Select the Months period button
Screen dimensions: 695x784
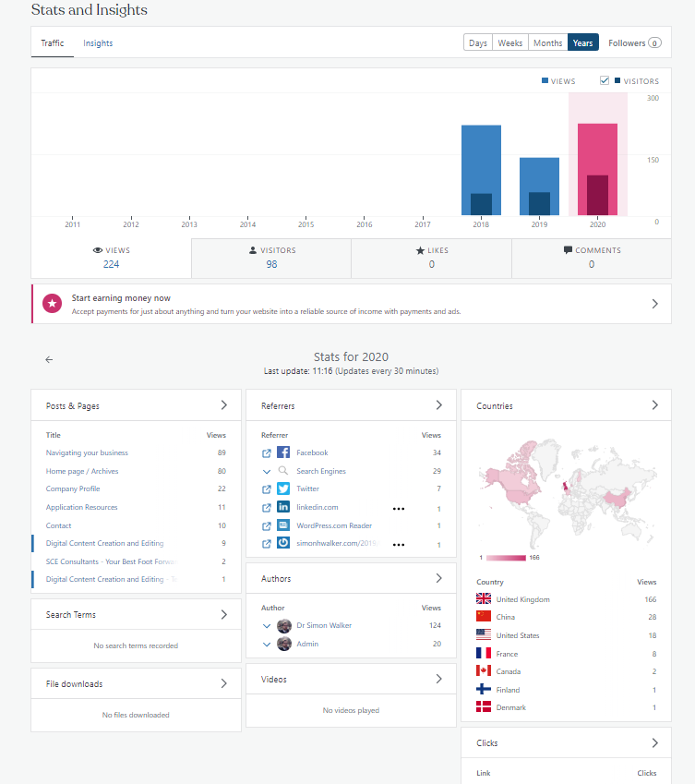pos(547,42)
